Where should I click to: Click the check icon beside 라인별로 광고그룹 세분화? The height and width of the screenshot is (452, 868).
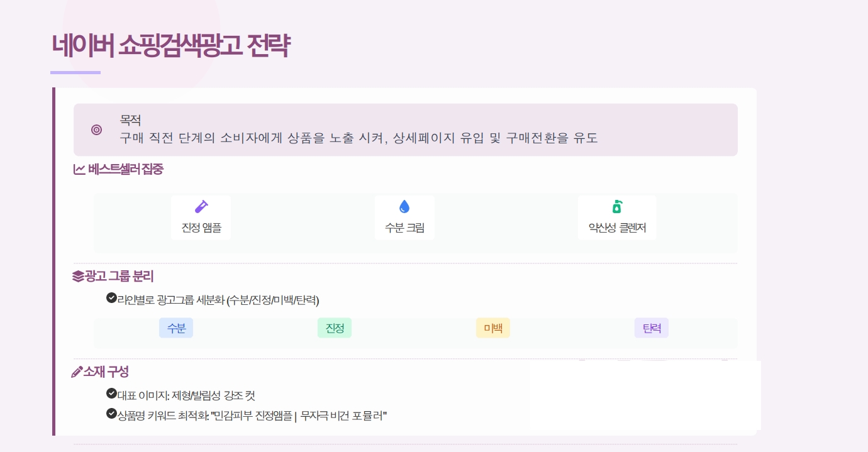tap(111, 297)
